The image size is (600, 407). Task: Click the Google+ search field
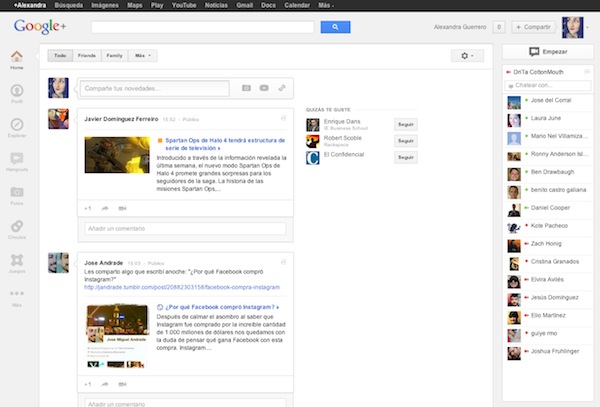(x=203, y=27)
